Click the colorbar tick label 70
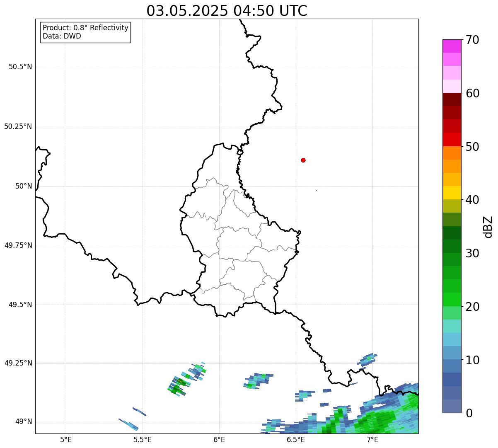The image size is (498, 448). click(x=472, y=40)
